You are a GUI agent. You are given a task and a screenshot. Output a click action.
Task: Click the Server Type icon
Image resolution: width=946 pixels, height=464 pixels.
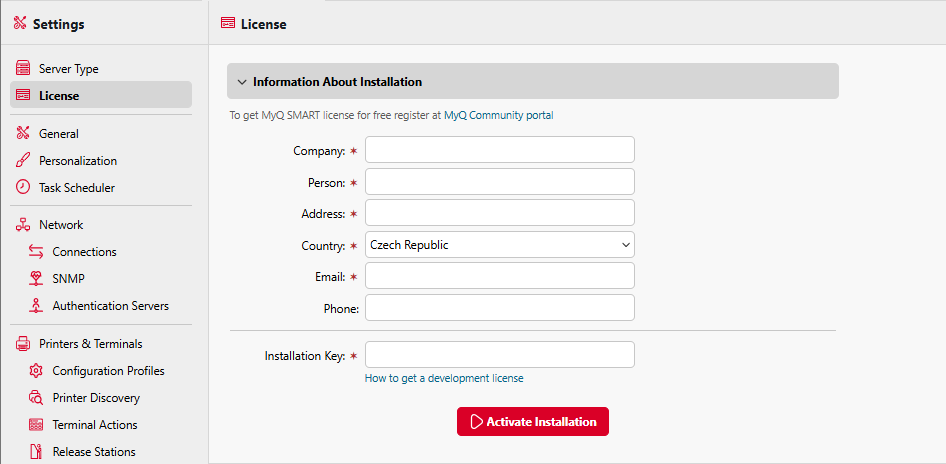coord(23,68)
